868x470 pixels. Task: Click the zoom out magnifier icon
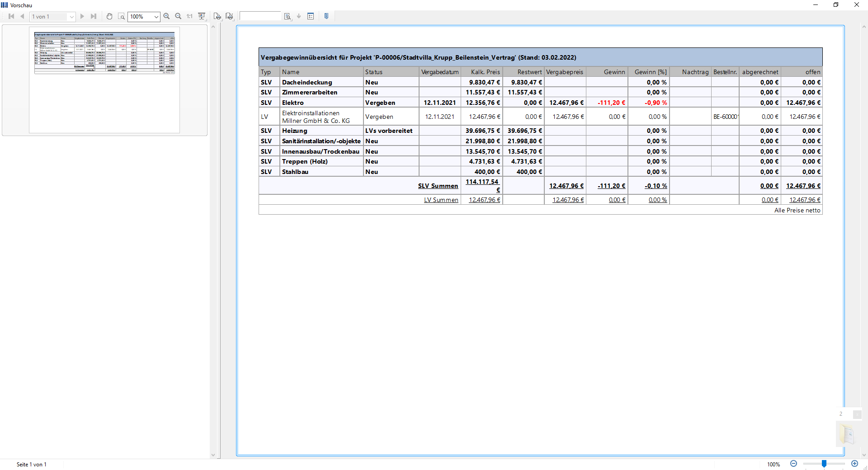[178, 16]
